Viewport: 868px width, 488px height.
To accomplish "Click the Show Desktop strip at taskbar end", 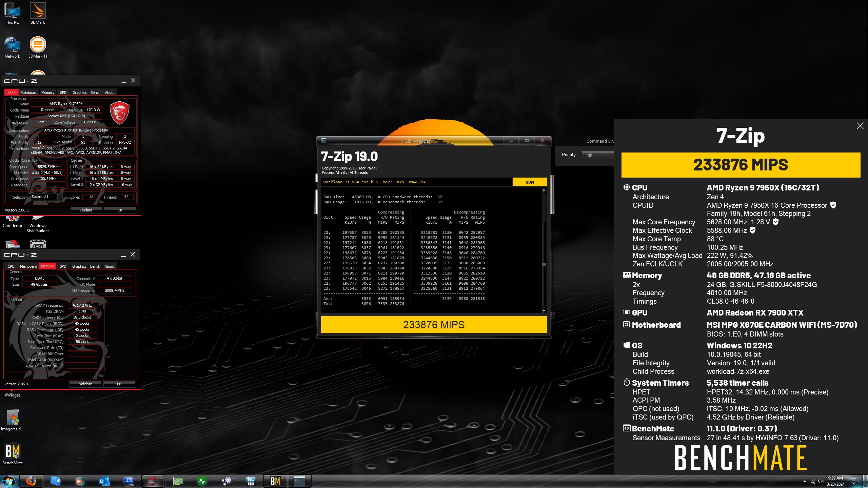I will pyautogui.click(x=866, y=481).
